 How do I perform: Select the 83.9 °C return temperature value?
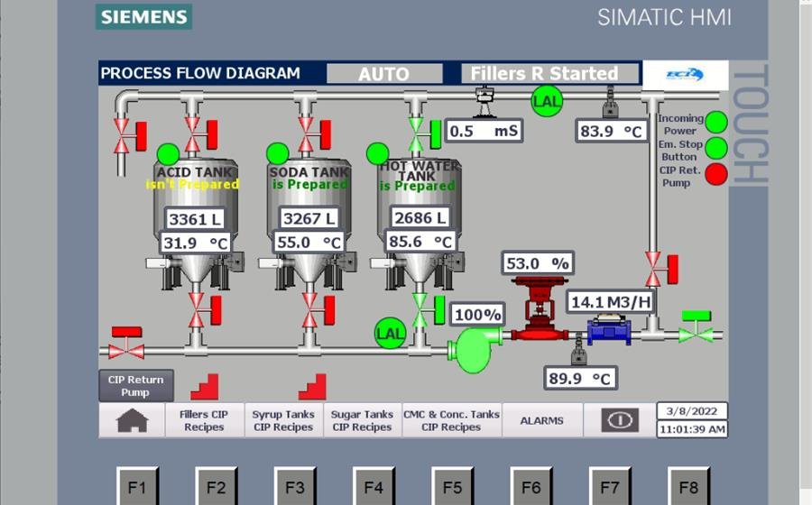pos(611,131)
